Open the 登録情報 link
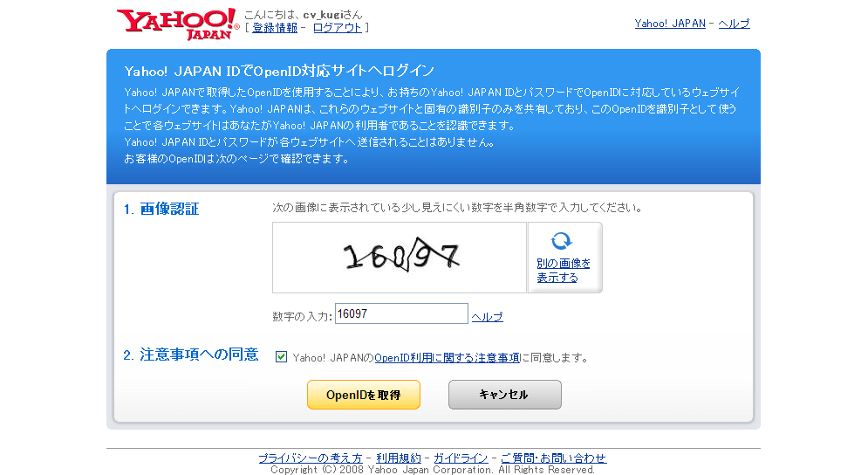Viewport: 868px width, 475px height. [275, 28]
